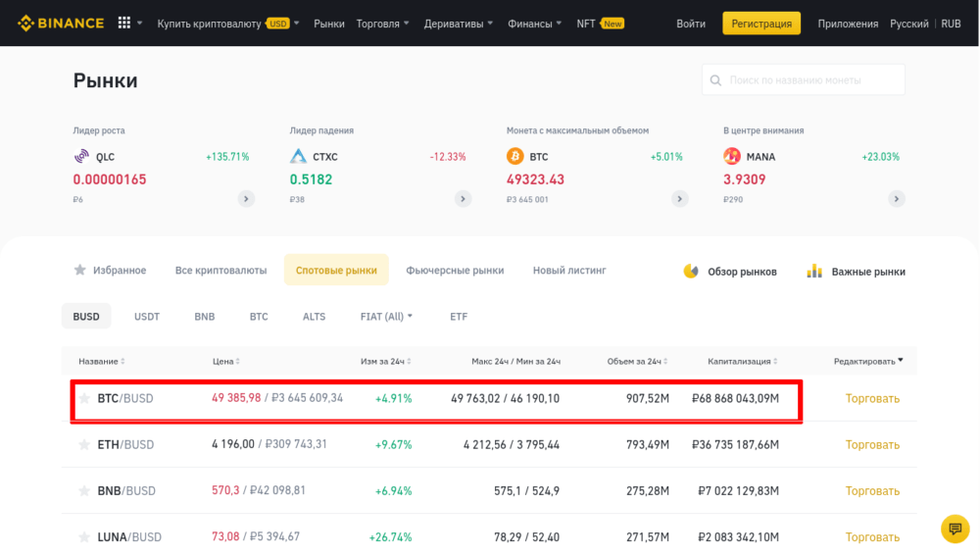Expand the Торговля dropdown menu
The width and height of the screenshot is (980, 555).
coord(383,24)
